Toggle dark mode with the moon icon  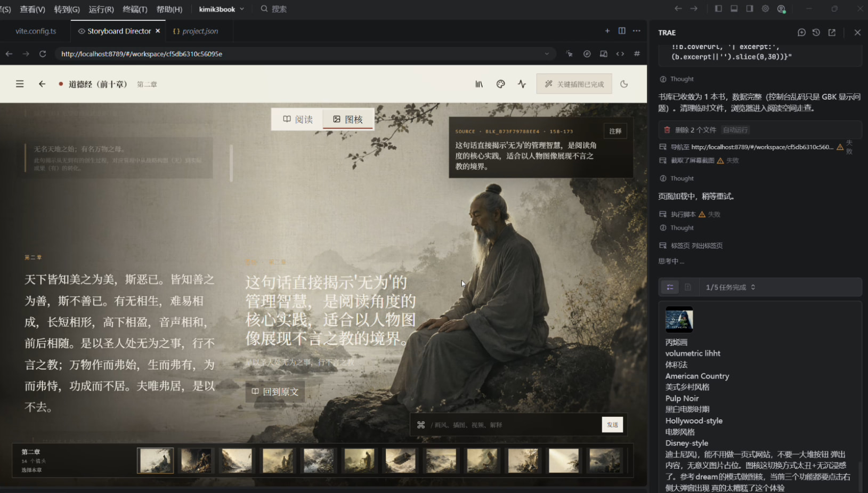624,84
